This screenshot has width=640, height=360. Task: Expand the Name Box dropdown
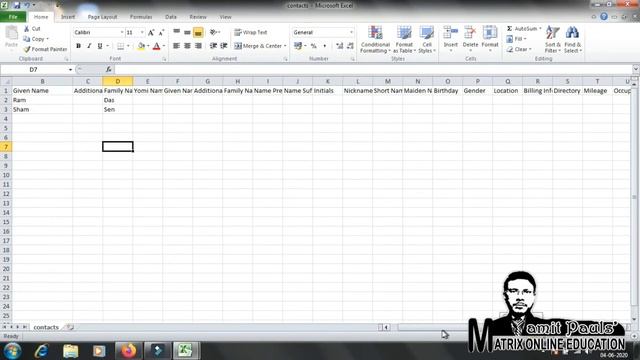70,69
